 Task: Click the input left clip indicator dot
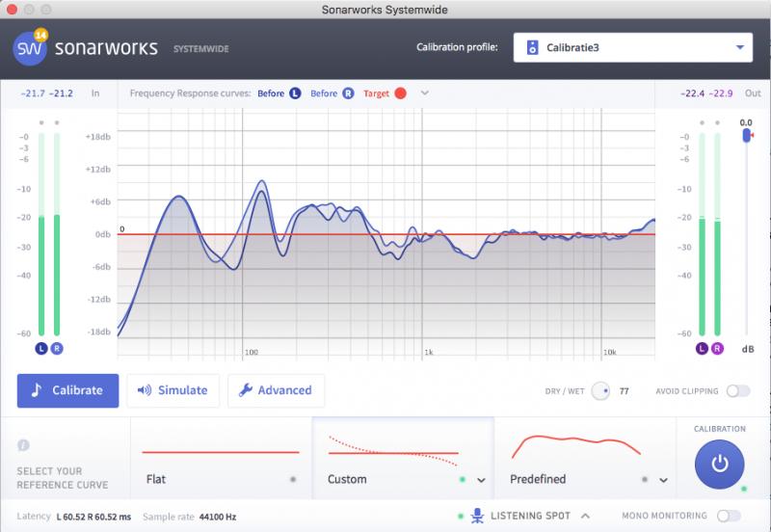tap(41, 122)
